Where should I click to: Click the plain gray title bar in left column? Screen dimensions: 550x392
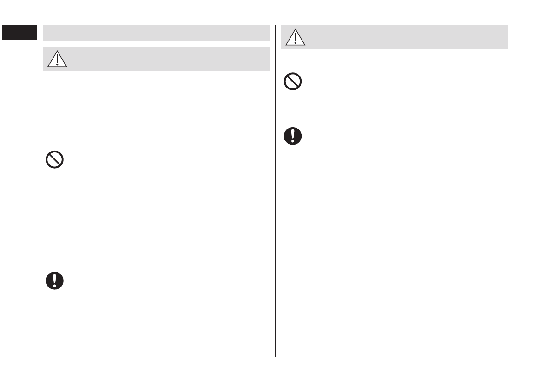point(156,33)
